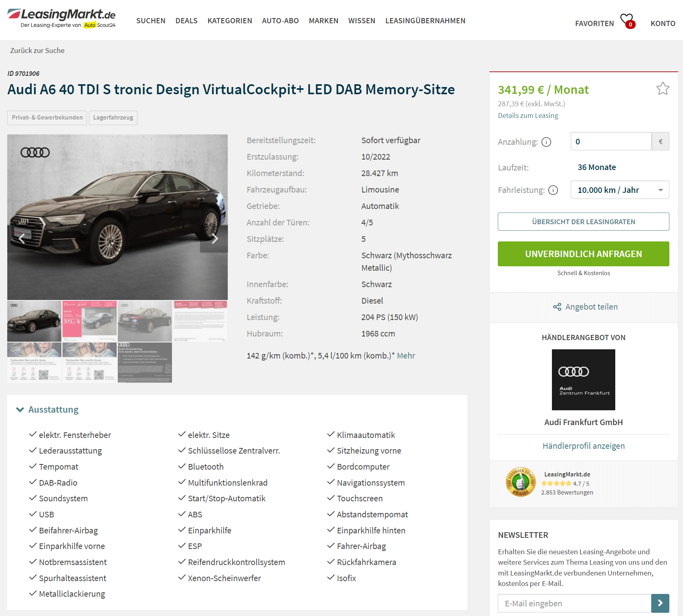
Task: Click the 28.427 km mileage value
Action: 380,173
